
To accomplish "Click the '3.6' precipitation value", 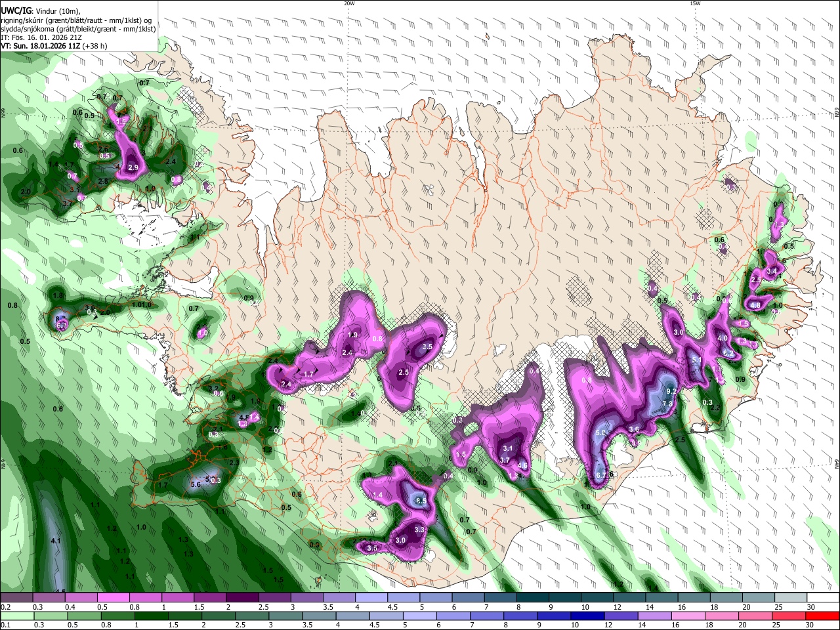I will click(x=634, y=429).
